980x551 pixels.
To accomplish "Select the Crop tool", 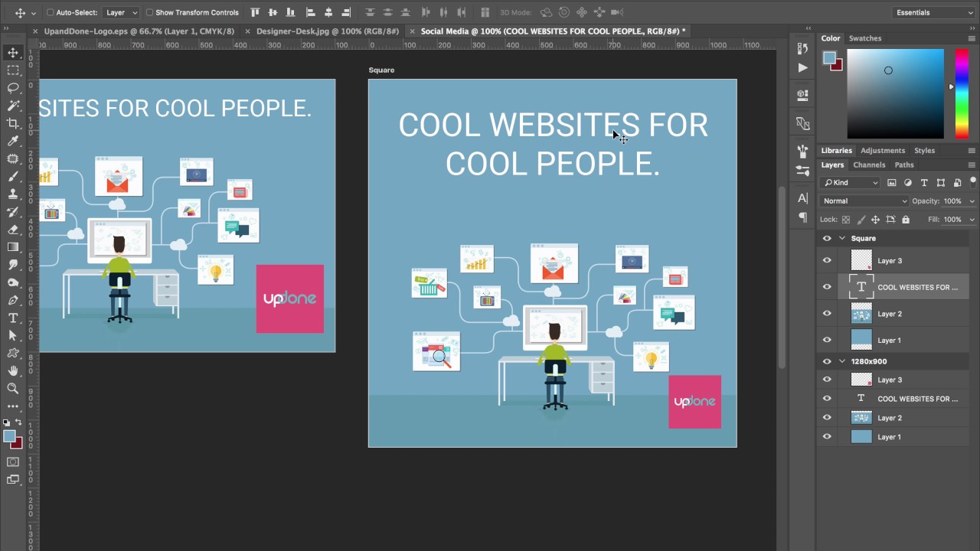I will [13, 123].
